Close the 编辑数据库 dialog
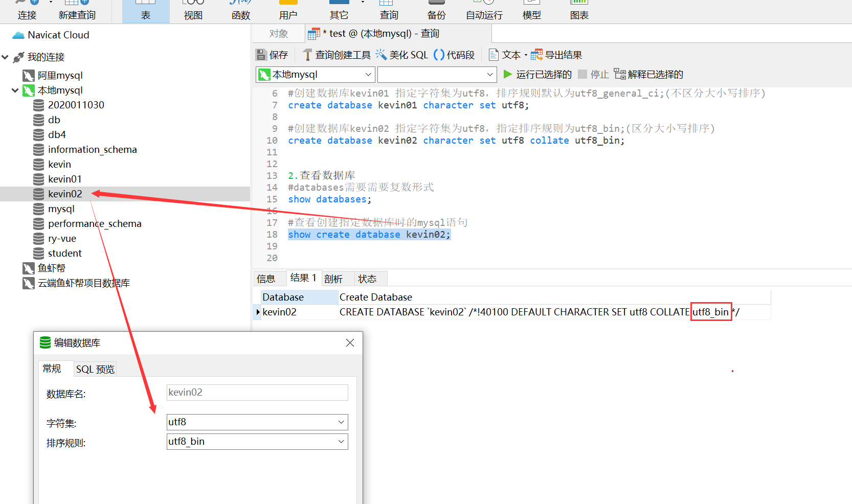The image size is (852, 504). (x=350, y=343)
